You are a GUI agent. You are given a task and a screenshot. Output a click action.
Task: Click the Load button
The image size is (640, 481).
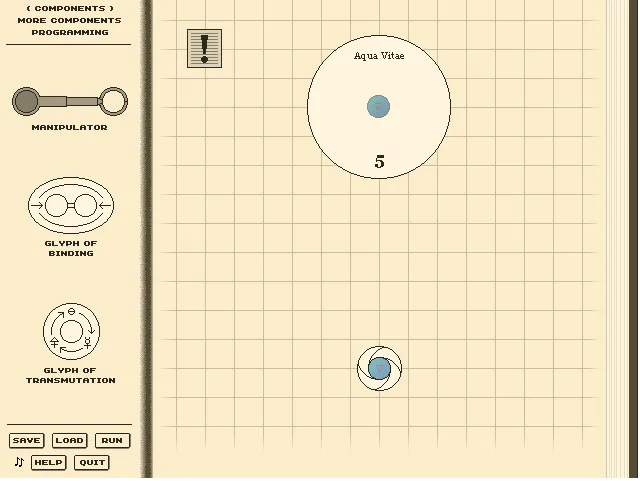click(69, 441)
